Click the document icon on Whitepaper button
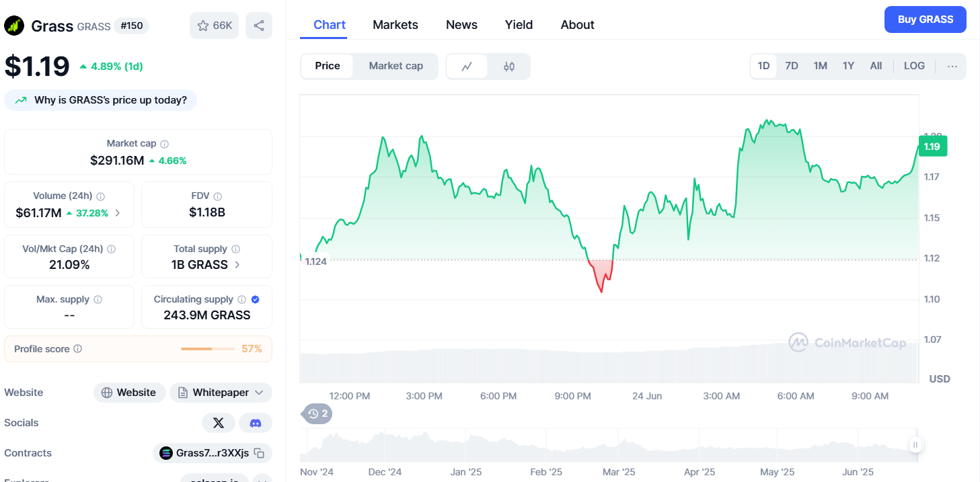980x482 pixels. 182,393
